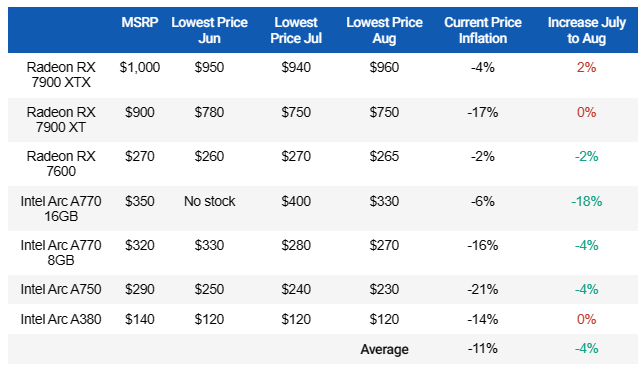Click the Radeon RX 7900 XTX row label

click(x=61, y=75)
